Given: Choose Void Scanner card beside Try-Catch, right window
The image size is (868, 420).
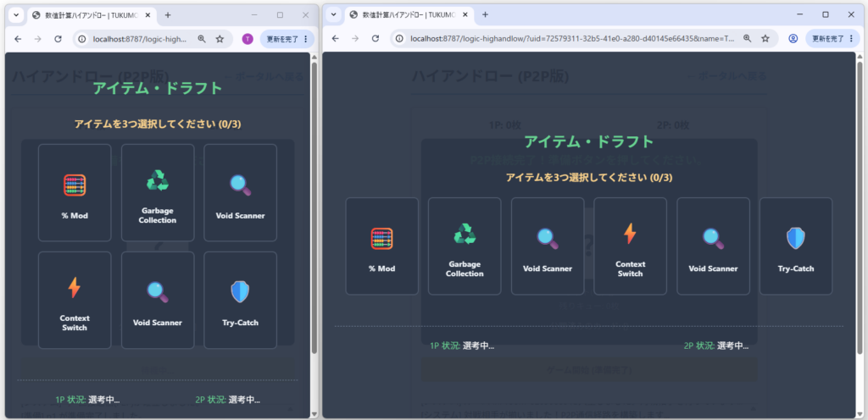Looking at the screenshot, I should (713, 246).
